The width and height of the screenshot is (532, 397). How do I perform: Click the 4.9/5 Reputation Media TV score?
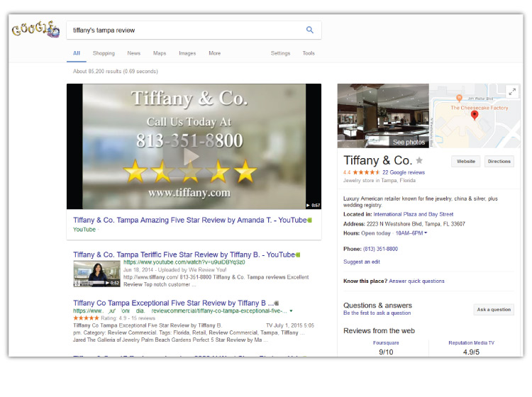pos(471,352)
